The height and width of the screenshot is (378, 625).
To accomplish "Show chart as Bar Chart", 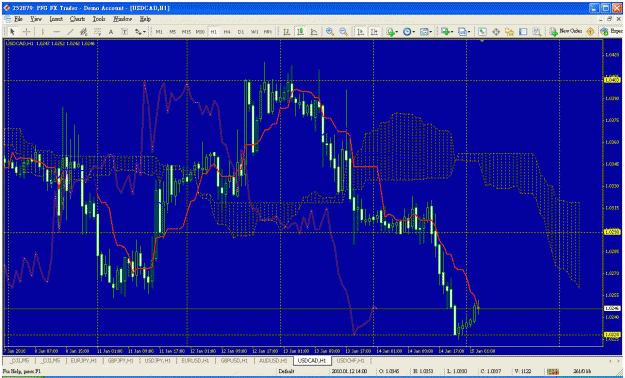I will coord(286,32).
